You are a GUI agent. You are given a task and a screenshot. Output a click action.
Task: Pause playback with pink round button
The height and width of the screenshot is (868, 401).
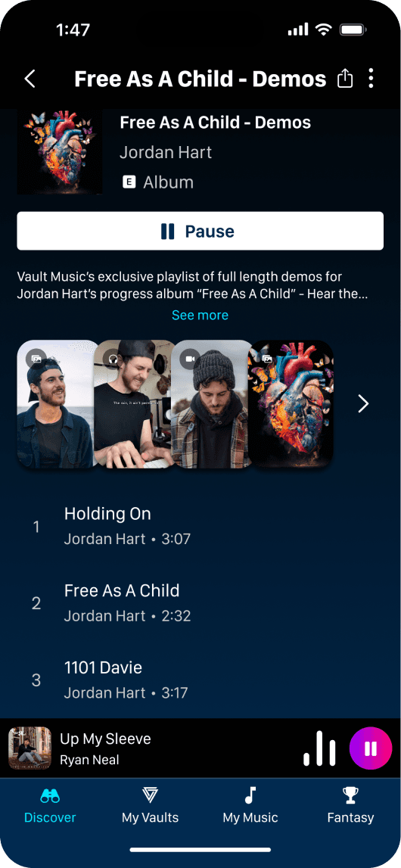tap(371, 748)
